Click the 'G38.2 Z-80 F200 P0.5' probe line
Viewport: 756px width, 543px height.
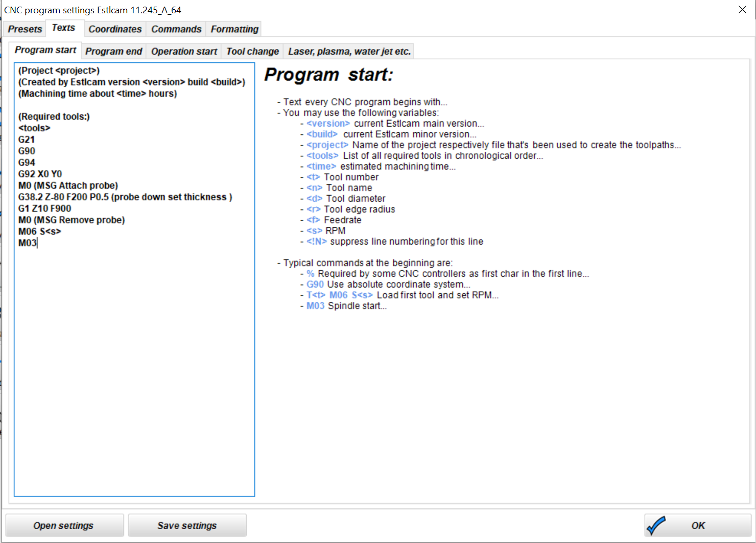(x=125, y=197)
